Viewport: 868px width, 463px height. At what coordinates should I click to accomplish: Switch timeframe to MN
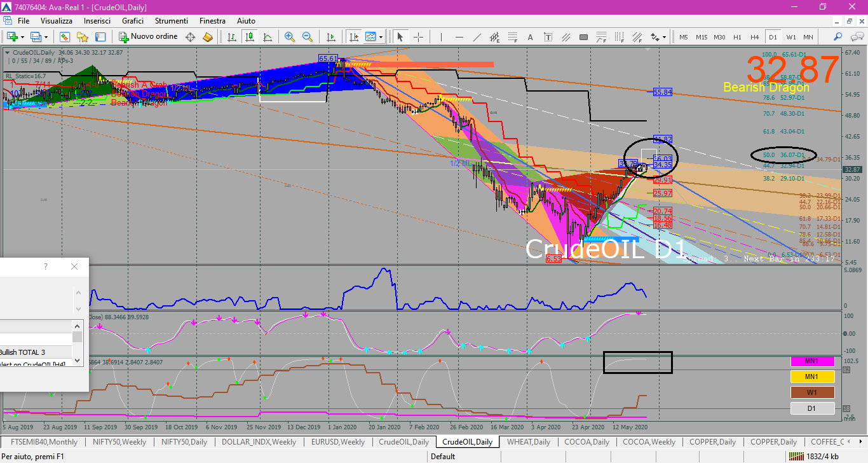coord(808,37)
